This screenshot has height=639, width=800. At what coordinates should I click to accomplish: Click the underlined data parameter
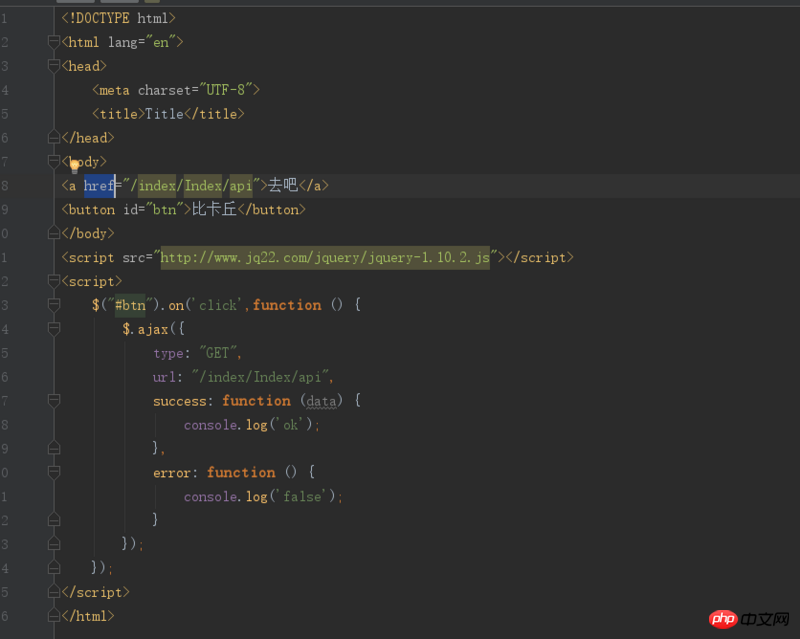(321, 401)
